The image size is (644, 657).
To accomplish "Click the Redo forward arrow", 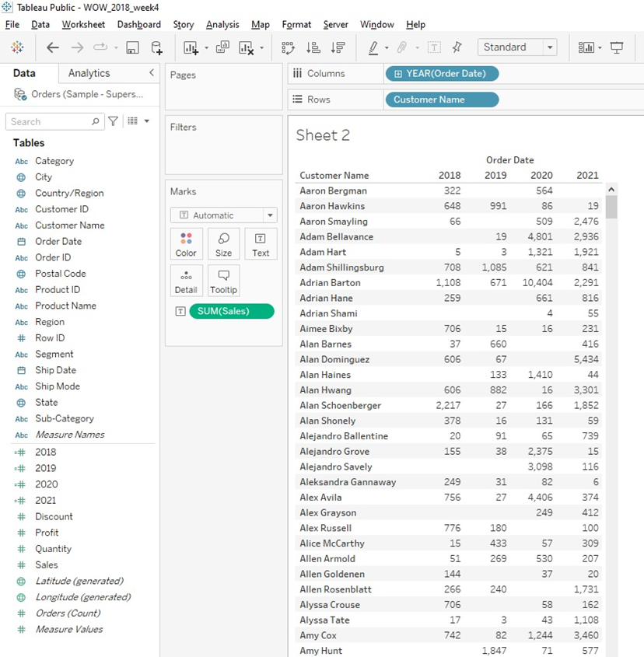I will tap(77, 47).
